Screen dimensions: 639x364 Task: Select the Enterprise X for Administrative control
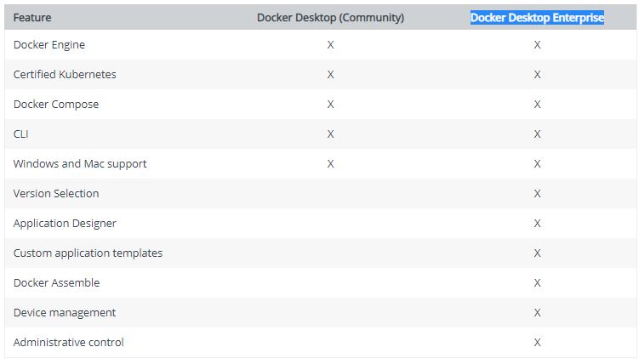(537, 342)
